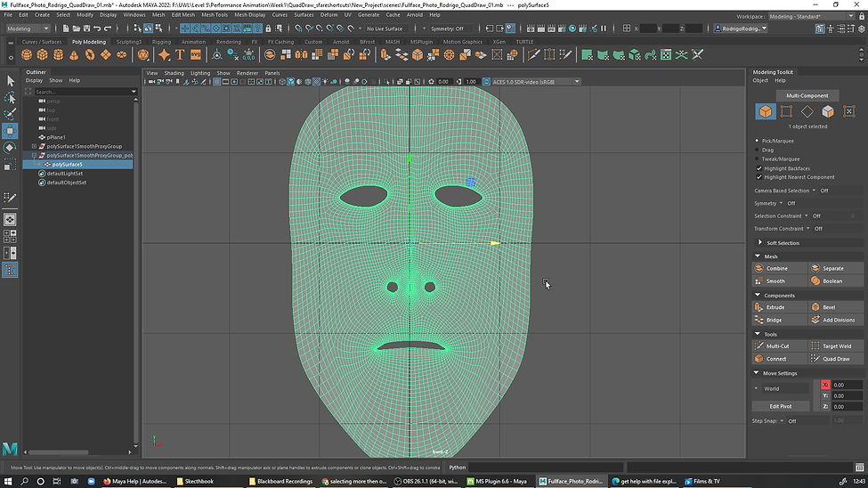Open the Modeling menu set dropdown
Image resolution: width=868 pixels, height=488 pixels.
coord(28,28)
